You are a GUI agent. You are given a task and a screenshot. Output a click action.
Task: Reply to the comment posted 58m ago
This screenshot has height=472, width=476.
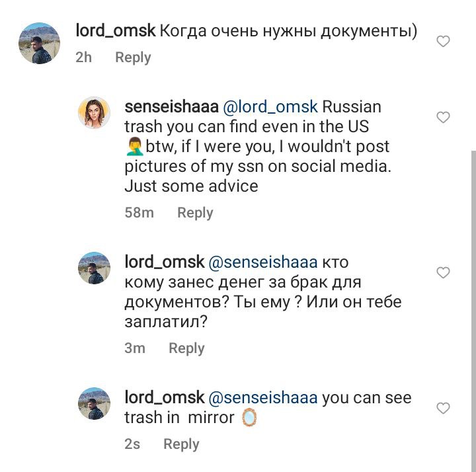coord(195,213)
